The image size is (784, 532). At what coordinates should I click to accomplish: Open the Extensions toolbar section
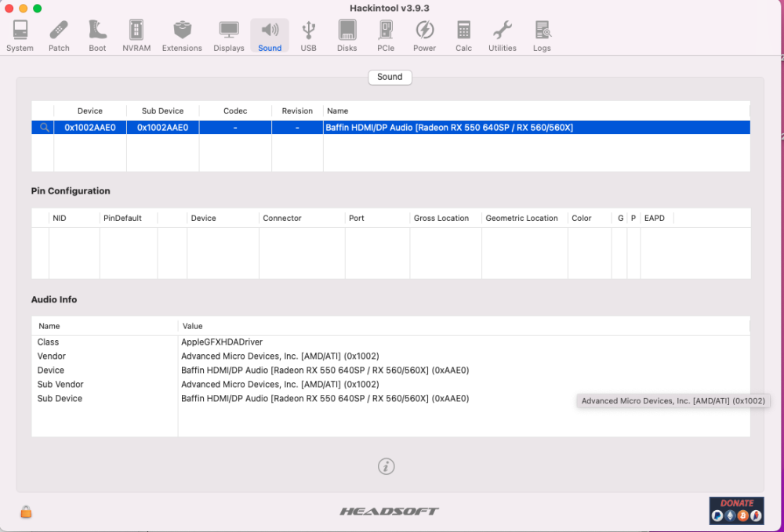click(x=182, y=36)
